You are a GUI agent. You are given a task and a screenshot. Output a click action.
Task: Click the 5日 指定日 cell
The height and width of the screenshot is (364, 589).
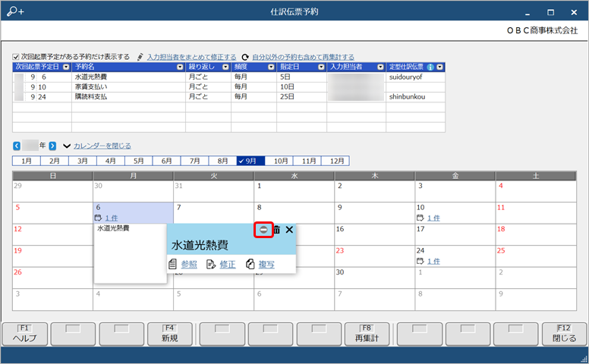(x=301, y=77)
